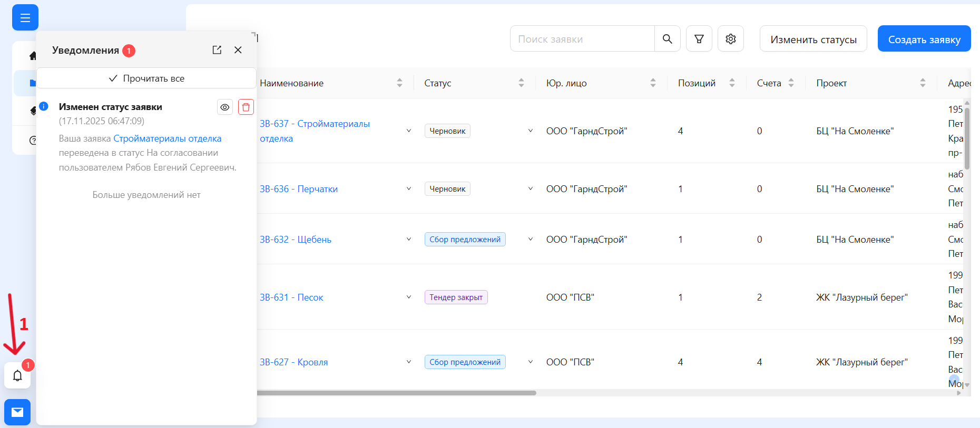Screen dimensions: 980x428
Task: Mark notification as read with eye icon
Action: tap(225, 107)
